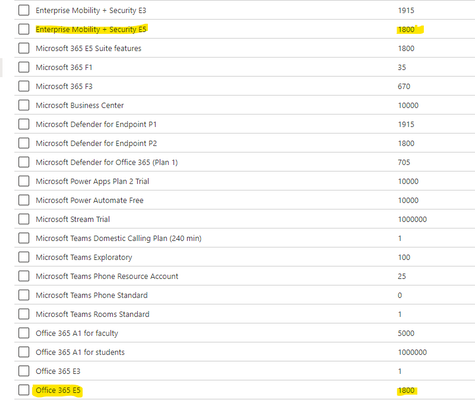
Task: Check the Teams Phone Resource Account box
Action: (24, 276)
